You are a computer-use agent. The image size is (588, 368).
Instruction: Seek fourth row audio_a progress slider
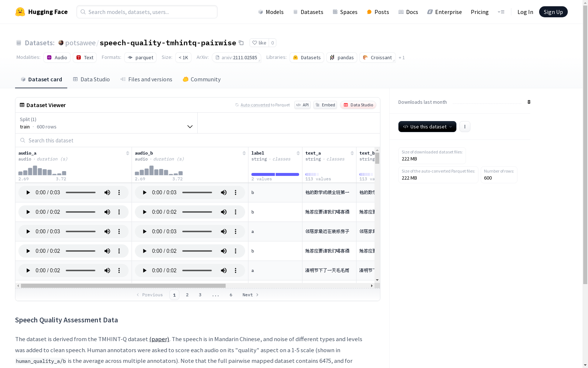pyautogui.click(x=80, y=251)
